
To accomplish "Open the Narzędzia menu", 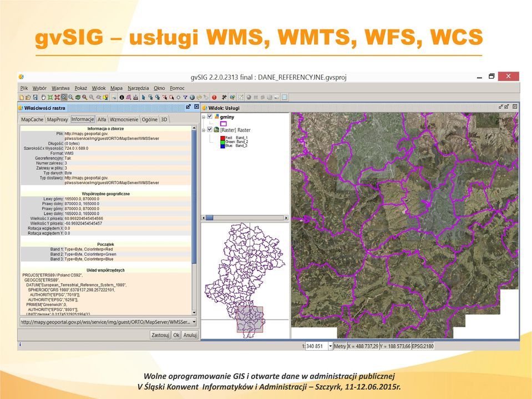I will click(138, 88).
